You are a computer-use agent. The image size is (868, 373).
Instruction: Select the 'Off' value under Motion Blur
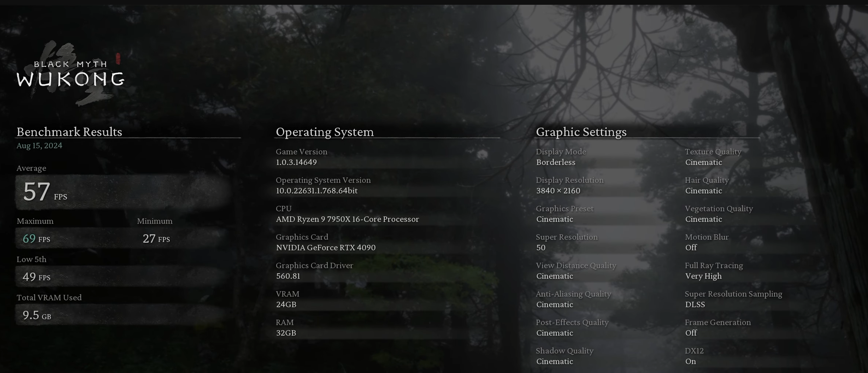point(691,248)
